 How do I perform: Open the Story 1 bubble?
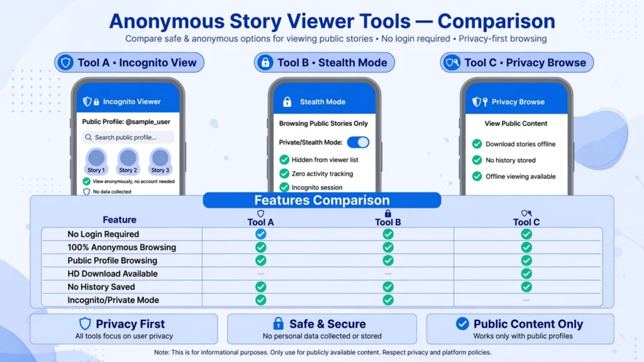[96, 161]
